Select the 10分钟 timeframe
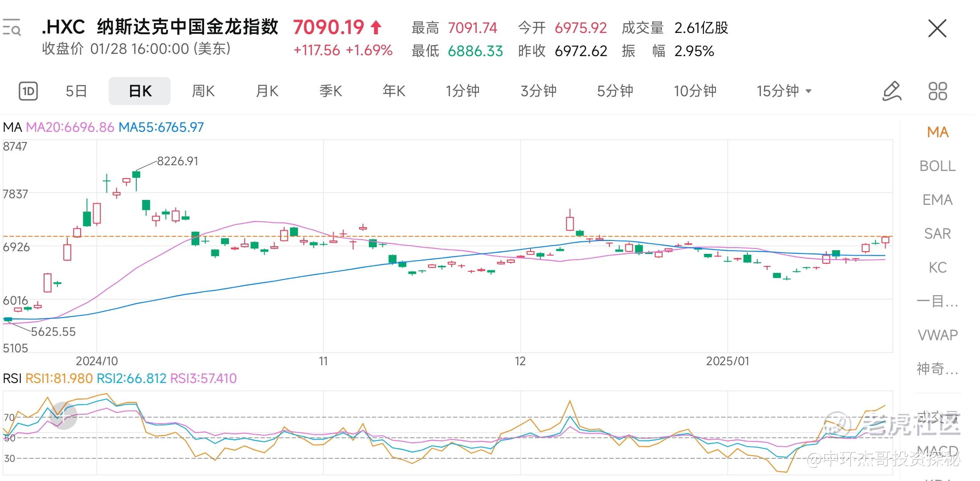The height and width of the screenshot is (481, 980). (x=695, y=91)
